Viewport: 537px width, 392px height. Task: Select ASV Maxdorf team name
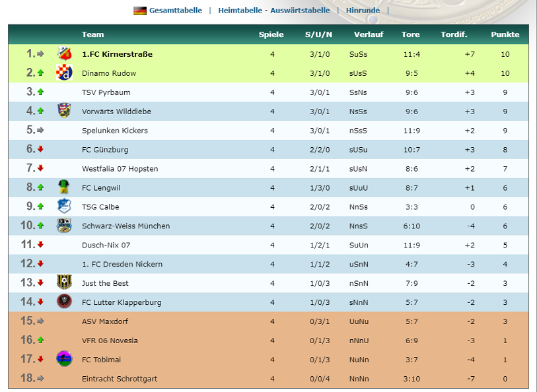coord(105,322)
